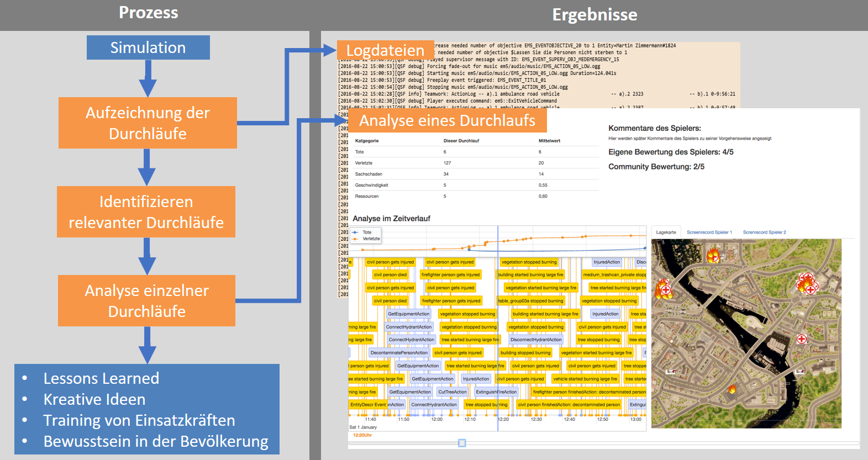The height and width of the screenshot is (460, 868).
Task: Click the single red cross icon east of the harbor
Action: pos(802,339)
